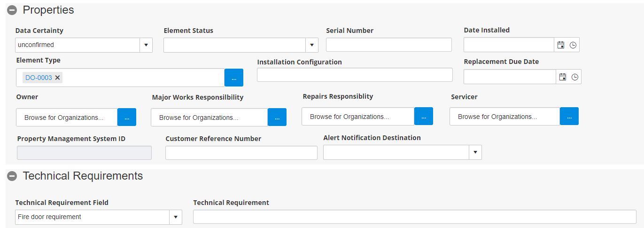Screen dimensions: 644x228
Task: Open time picker for Date Installed
Action: tap(573, 45)
